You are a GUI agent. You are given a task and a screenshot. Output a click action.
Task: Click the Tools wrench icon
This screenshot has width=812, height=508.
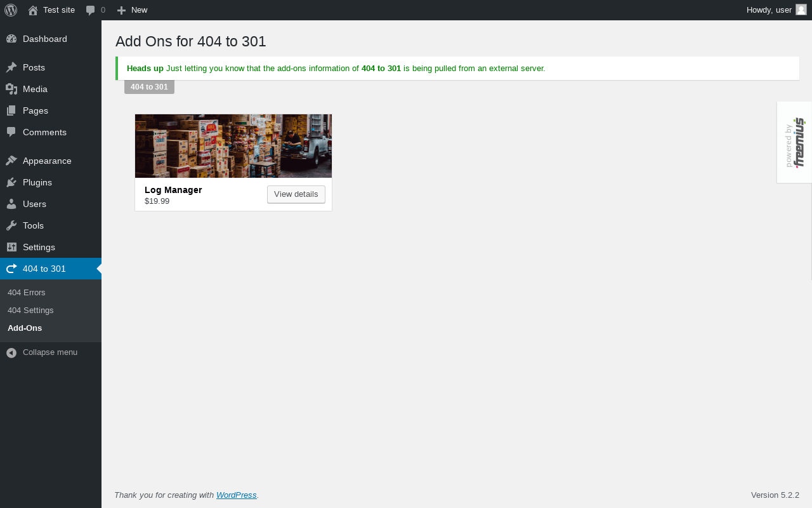tap(11, 225)
